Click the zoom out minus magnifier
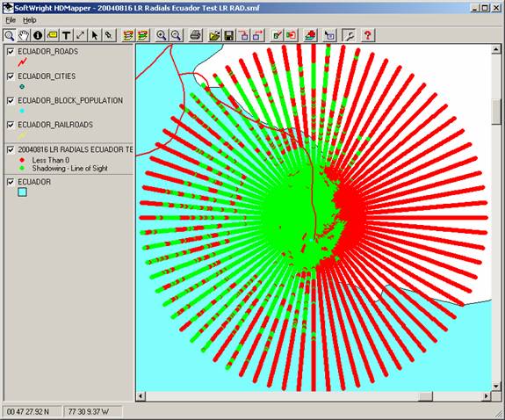505x420 pixels. [x=176, y=35]
